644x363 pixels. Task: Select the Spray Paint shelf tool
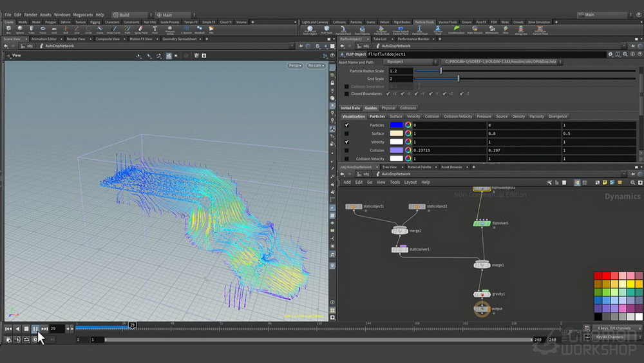140,30
